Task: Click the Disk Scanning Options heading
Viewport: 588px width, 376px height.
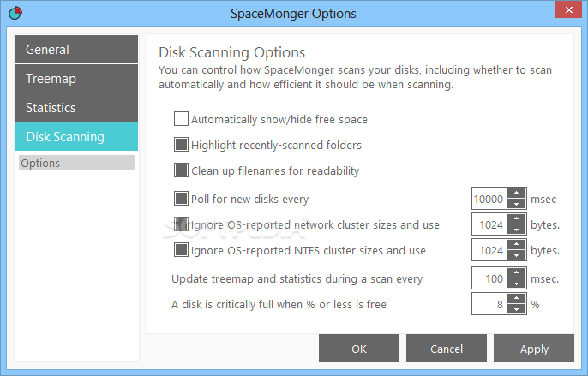Action: pos(231,52)
